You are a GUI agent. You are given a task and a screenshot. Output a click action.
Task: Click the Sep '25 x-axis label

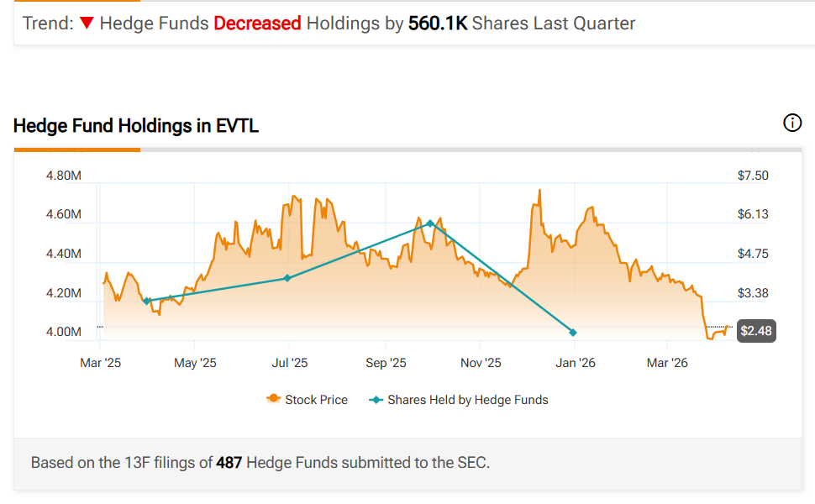click(x=386, y=363)
